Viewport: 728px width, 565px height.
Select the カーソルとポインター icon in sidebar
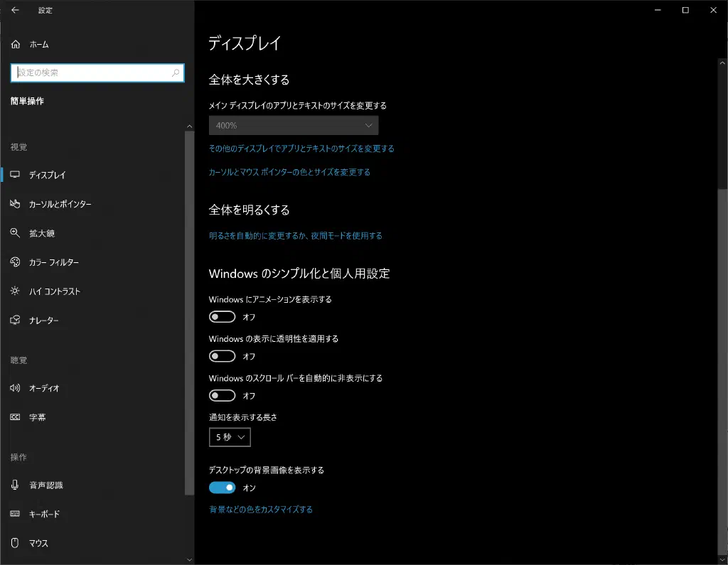tap(16, 204)
